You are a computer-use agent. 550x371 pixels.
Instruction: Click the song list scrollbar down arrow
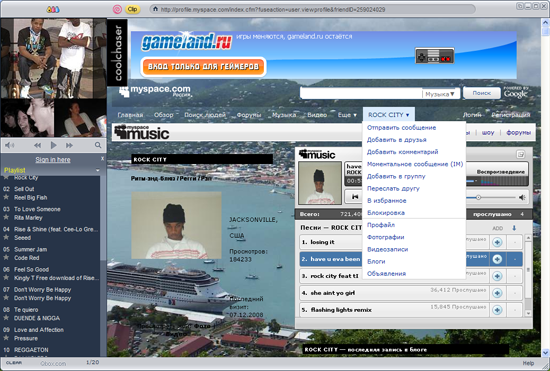528,313
